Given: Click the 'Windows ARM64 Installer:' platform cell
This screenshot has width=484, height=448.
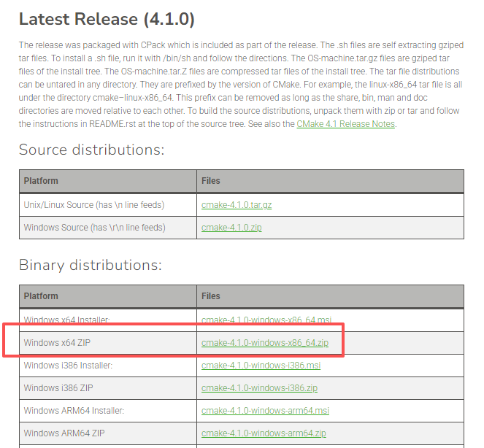Looking at the screenshot, I should click(108, 411).
